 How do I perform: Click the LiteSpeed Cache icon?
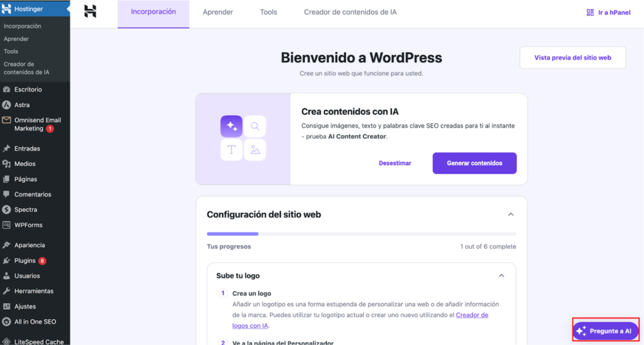[6, 341]
